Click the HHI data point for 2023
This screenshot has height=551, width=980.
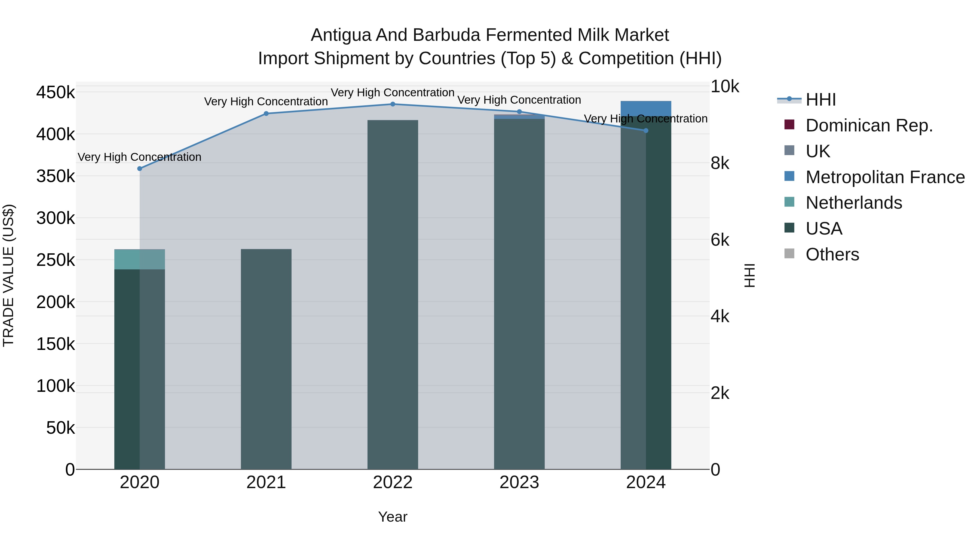point(519,112)
